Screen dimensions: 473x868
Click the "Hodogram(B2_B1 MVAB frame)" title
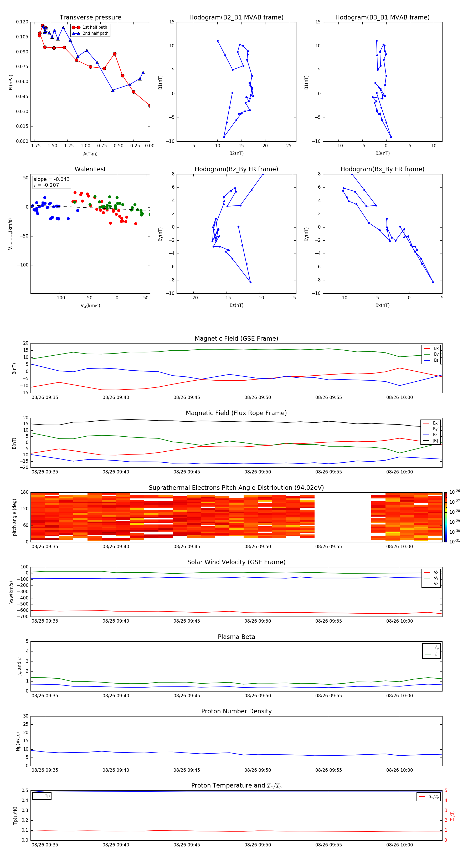pyautogui.click(x=236, y=18)
